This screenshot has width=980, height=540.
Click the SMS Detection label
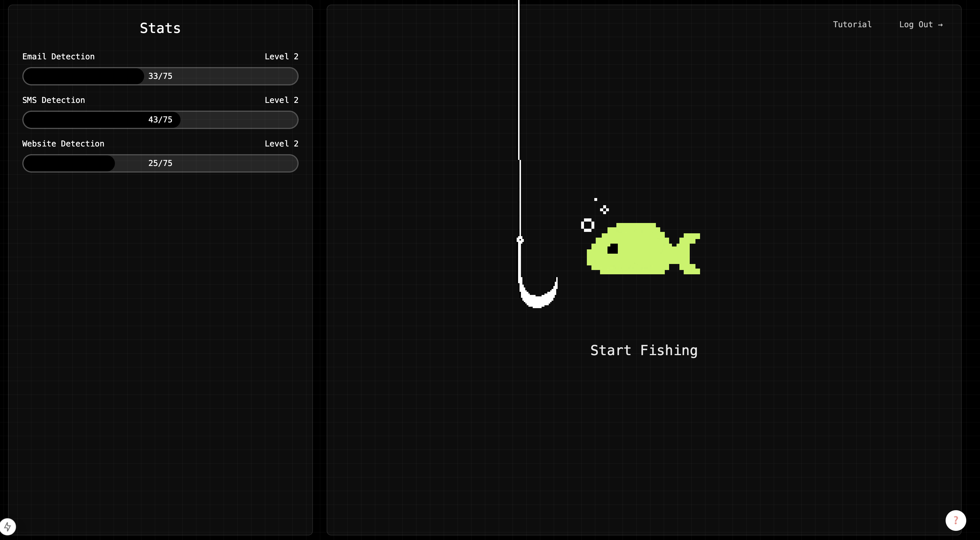(53, 100)
